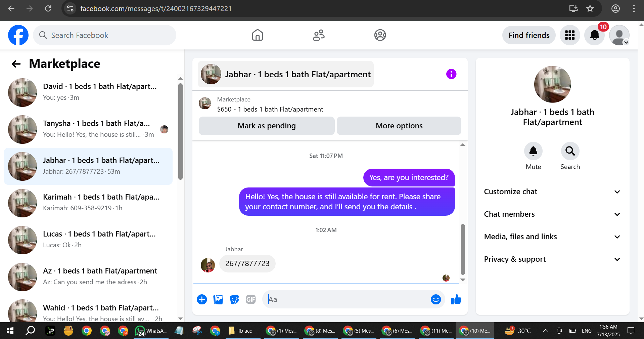The width and height of the screenshot is (644, 339).
Task: Click the listing photo in right panel
Action: click(552, 84)
